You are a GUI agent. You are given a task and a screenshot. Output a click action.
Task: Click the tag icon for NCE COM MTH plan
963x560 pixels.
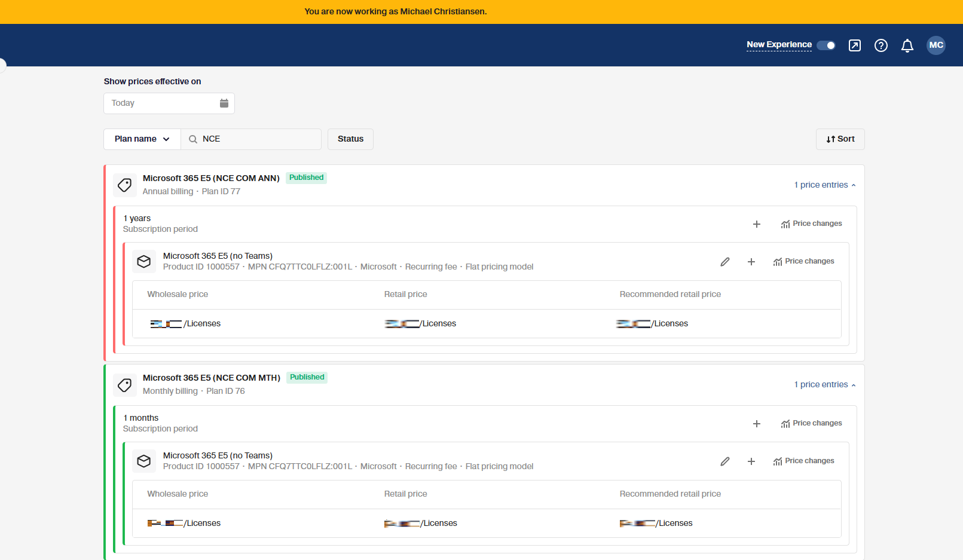125,385
